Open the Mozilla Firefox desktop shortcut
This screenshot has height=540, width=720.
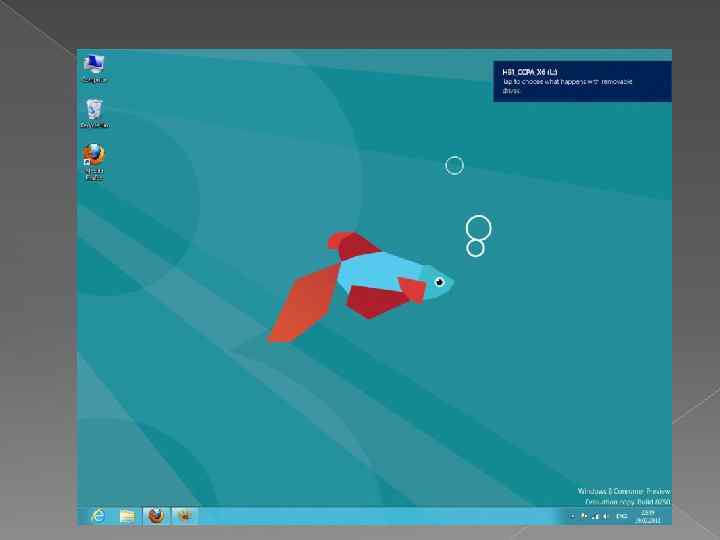point(94,162)
